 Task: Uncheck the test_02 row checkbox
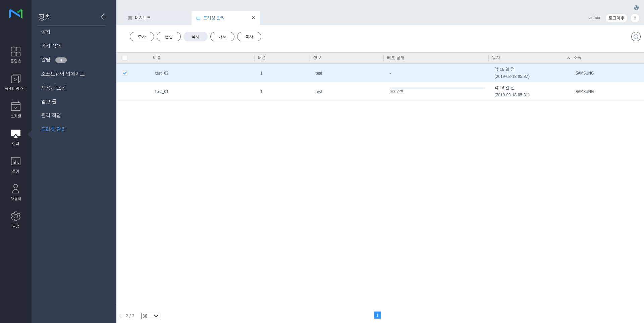point(125,73)
